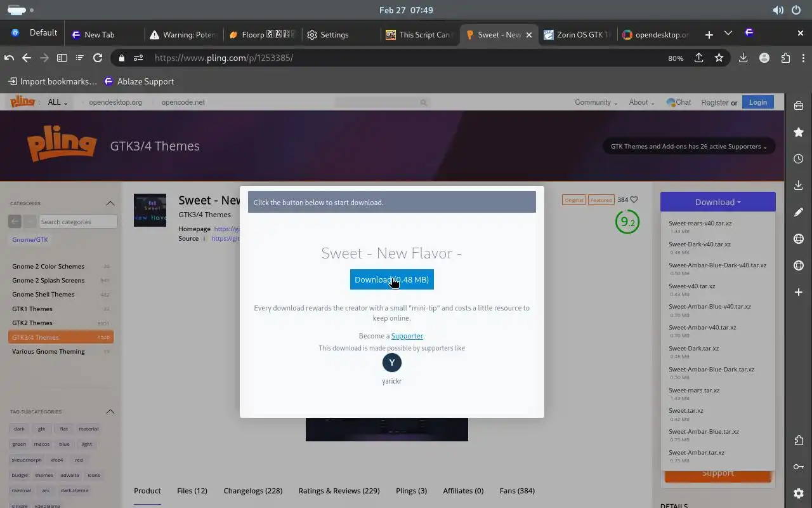812x508 pixels.
Task: Open the Files (12) tab
Action: [192, 491]
